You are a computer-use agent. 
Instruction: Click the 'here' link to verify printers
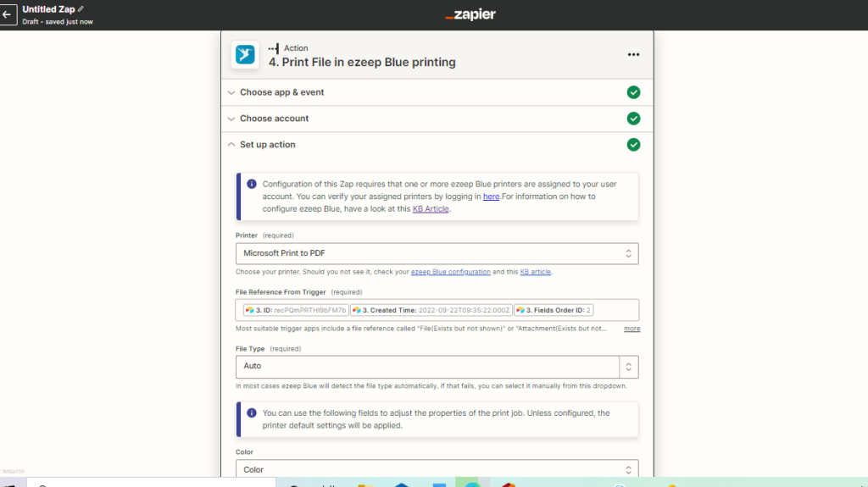coord(491,196)
